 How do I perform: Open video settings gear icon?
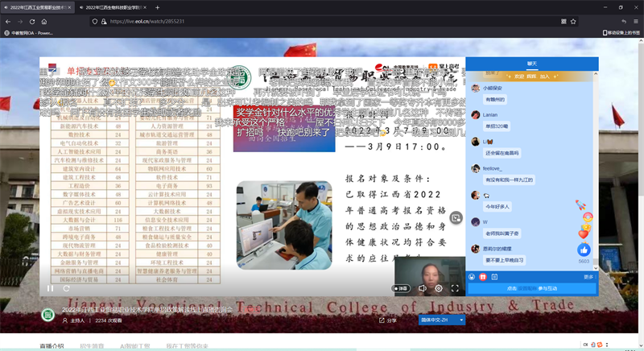pyautogui.click(x=439, y=288)
